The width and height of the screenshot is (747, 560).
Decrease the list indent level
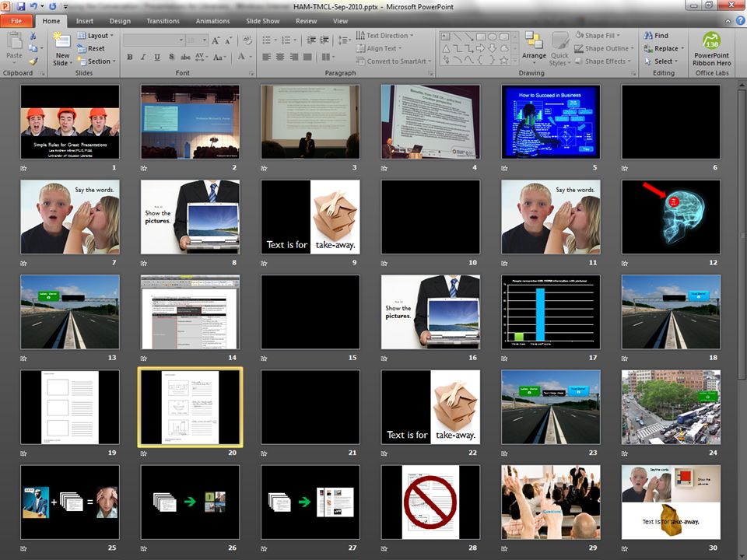pyautogui.click(x=311, y=40)
